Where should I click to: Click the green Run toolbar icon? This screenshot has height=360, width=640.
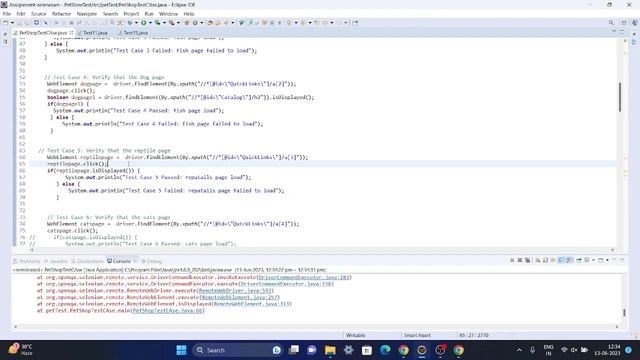(144, 22)
